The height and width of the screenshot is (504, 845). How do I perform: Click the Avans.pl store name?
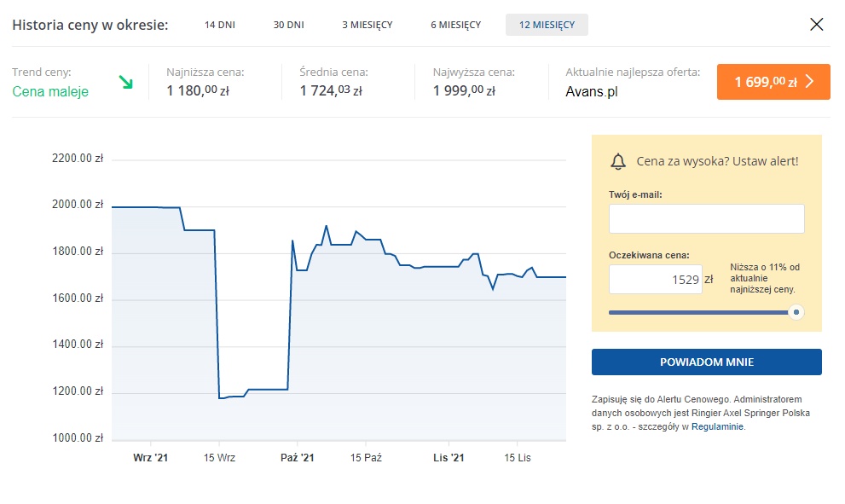592,91
